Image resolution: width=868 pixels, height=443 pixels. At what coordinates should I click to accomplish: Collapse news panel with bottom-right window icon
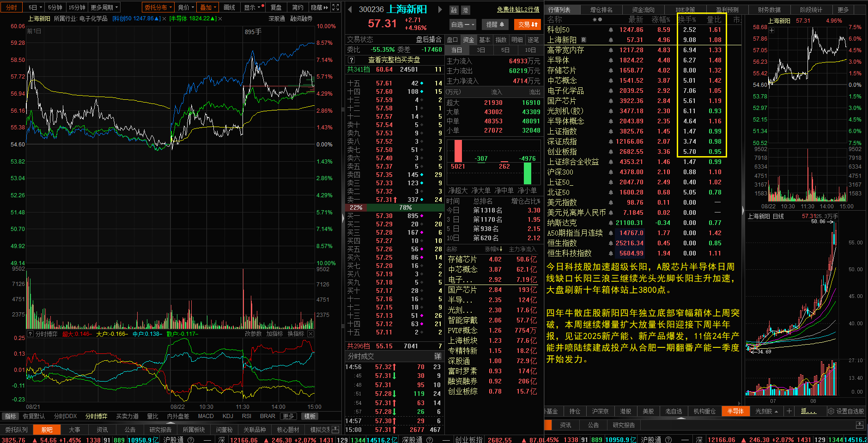tap(860, 425)
